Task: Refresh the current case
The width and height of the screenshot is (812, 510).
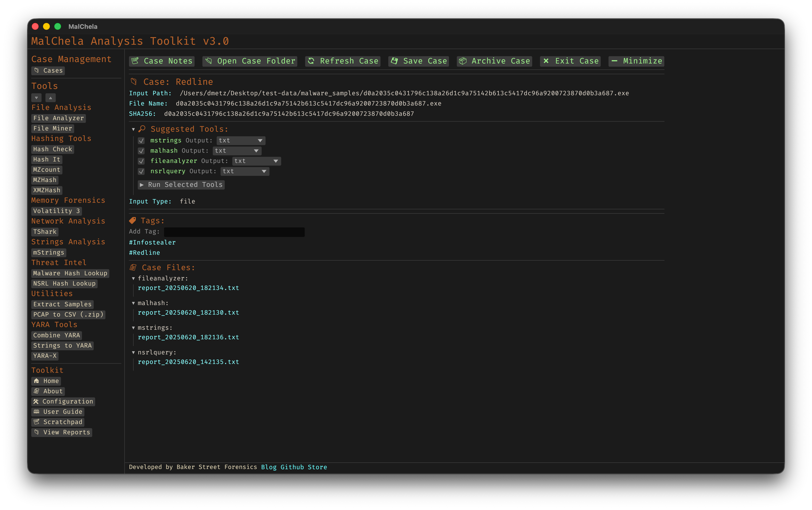Action: coord(342,61)
